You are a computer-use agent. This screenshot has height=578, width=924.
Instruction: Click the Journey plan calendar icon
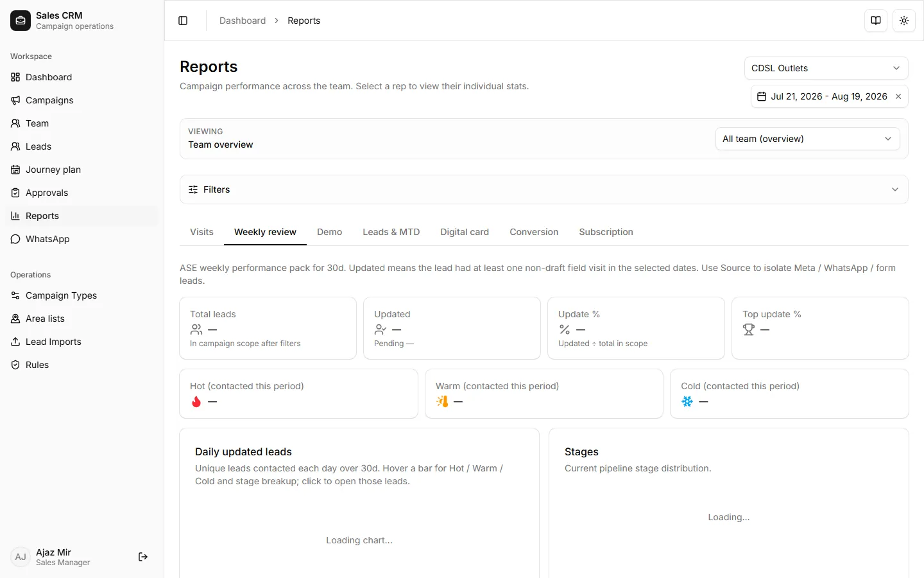(15, 170)
